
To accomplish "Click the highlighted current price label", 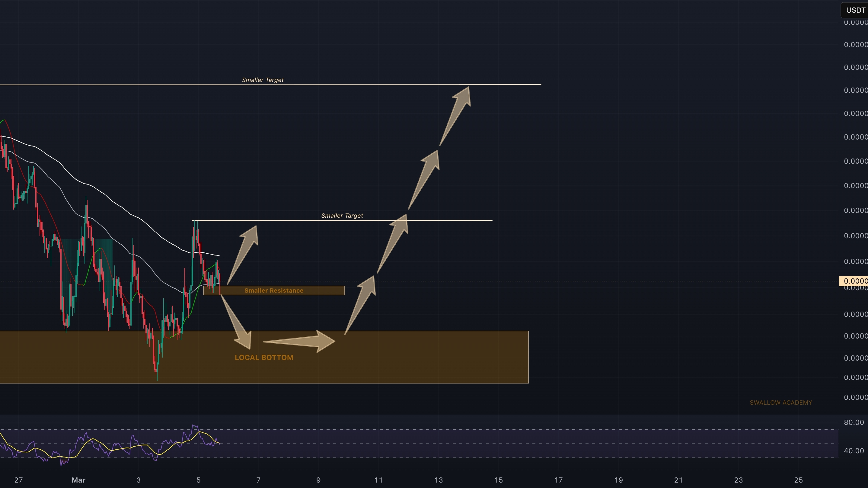I will [853, 281].
